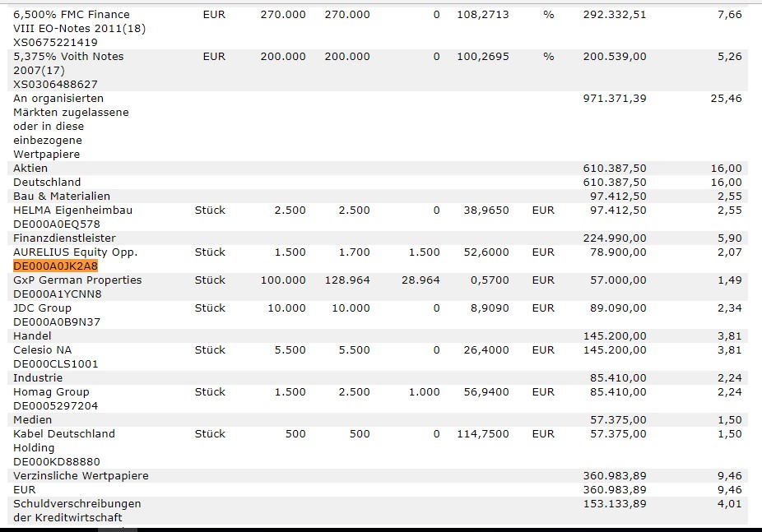Select the Homag Group security name

tap(51, 392)
